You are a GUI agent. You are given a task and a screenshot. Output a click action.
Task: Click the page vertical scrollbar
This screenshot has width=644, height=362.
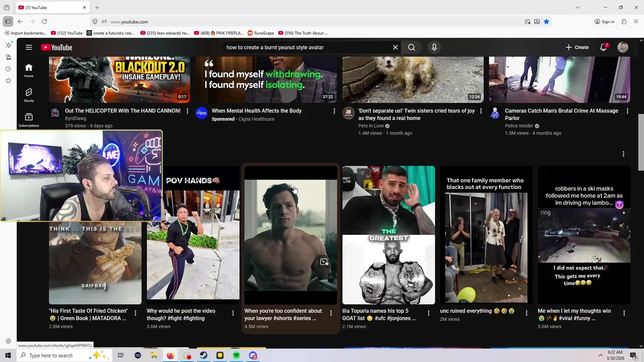click(x=640, y=143)
